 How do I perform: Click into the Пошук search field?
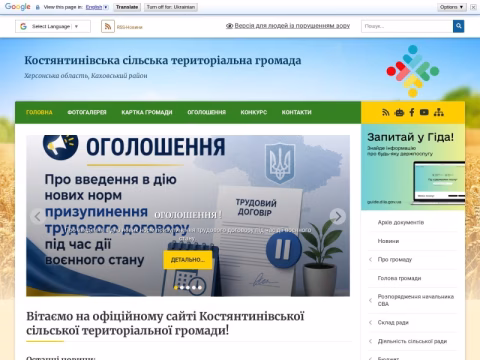407,26
